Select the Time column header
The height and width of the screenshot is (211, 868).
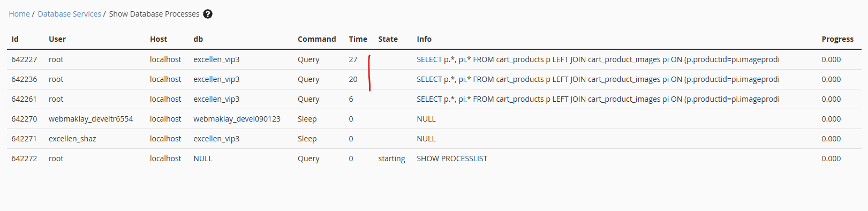[x=358, y=39]
